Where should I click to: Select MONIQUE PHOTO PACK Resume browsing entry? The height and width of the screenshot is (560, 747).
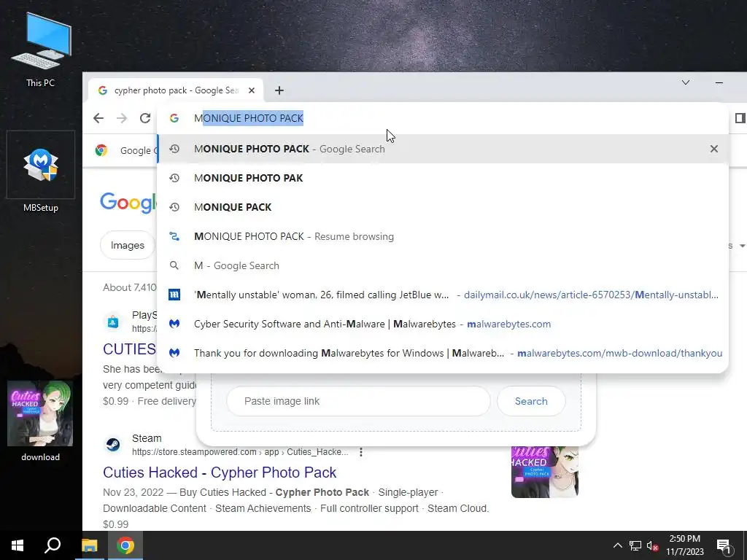tap(443, 237)
